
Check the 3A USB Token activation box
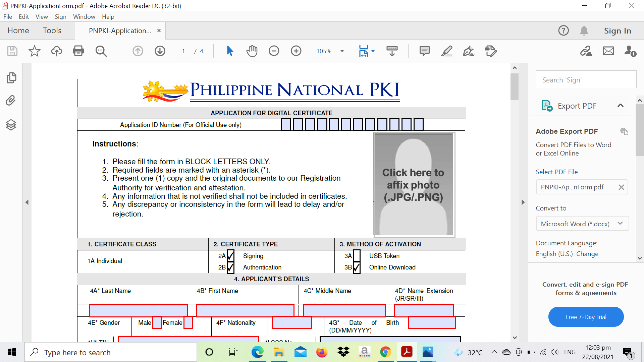[357, 256]
